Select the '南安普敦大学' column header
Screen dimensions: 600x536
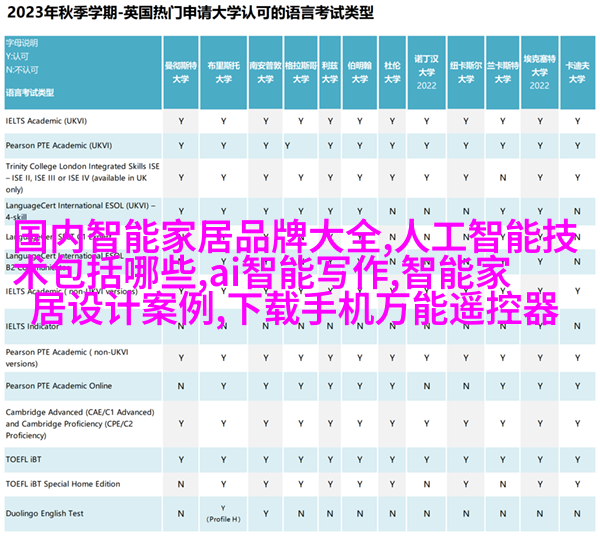pos(266,72)
